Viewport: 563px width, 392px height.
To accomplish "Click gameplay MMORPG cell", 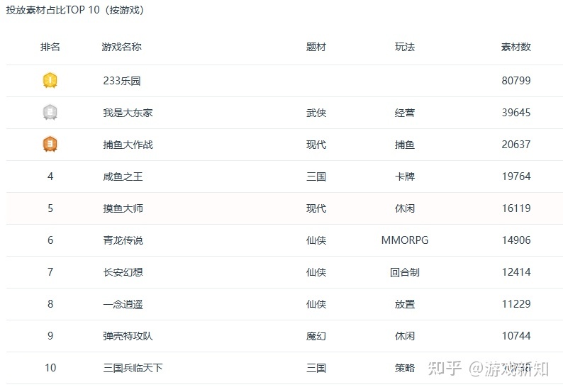I will 405,240.
